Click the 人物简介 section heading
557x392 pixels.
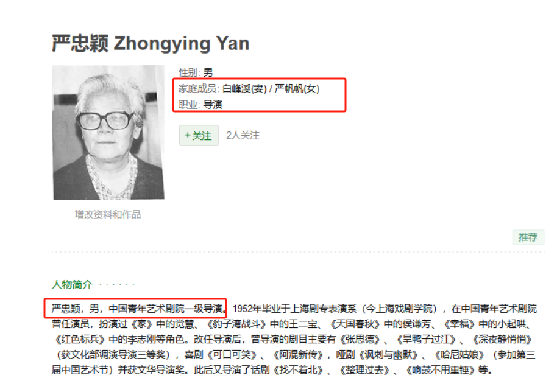point(72,284)
